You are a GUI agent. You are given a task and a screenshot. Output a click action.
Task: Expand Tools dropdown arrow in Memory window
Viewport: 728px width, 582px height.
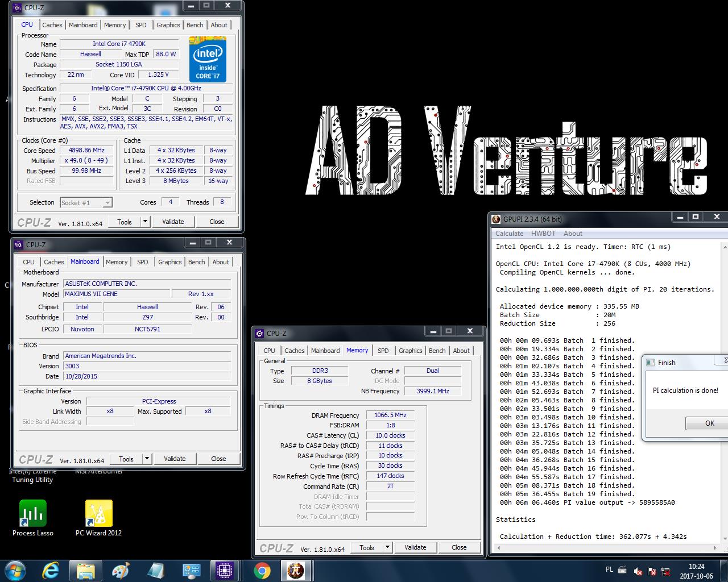coord(387,547)
